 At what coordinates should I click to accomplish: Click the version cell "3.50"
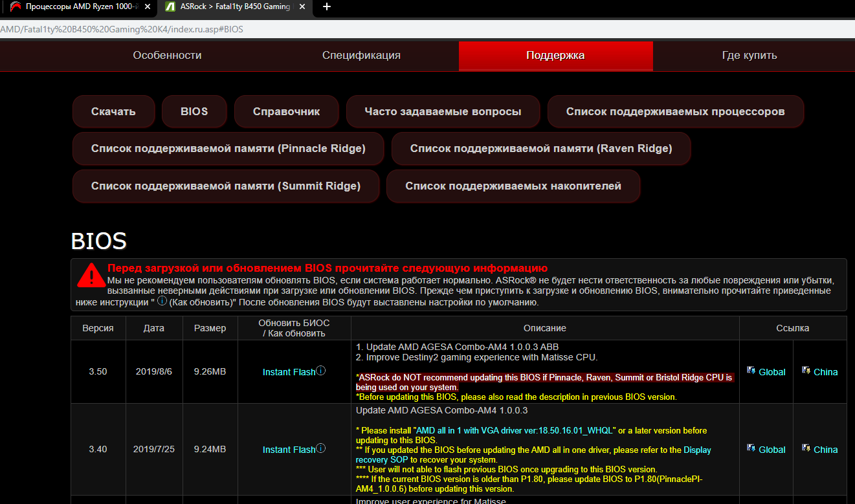pos(98,372)
